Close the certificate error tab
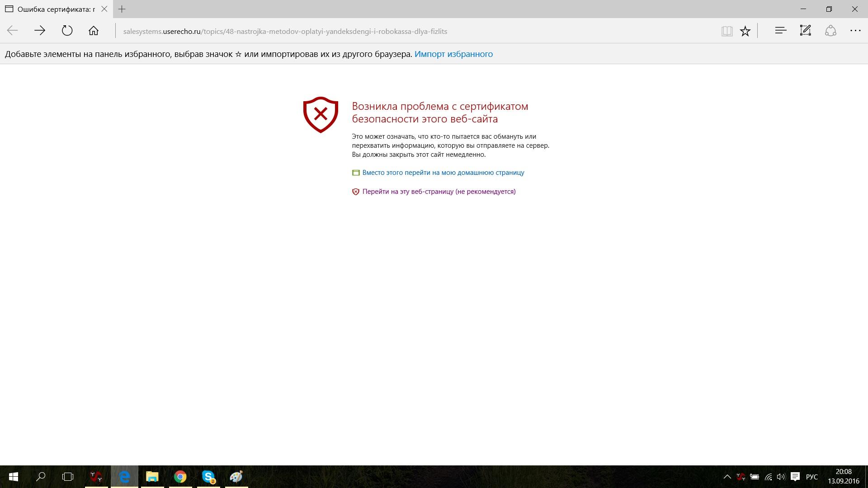The height and width of the screenshot is (488, 868). coord(104,9)
